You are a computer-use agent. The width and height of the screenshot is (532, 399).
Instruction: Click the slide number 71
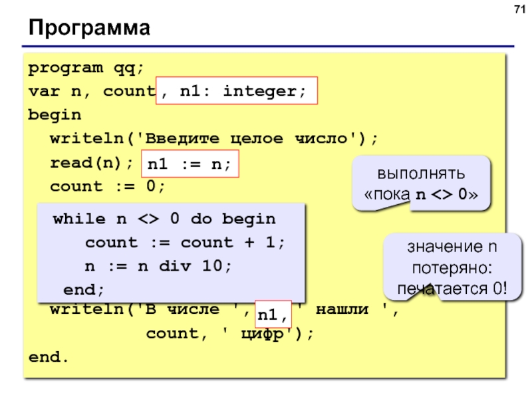520,9
